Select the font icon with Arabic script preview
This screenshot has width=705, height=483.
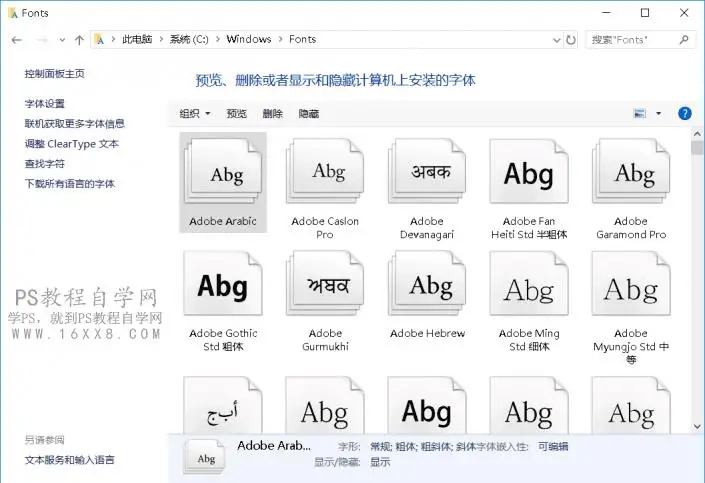pos(223,405)
